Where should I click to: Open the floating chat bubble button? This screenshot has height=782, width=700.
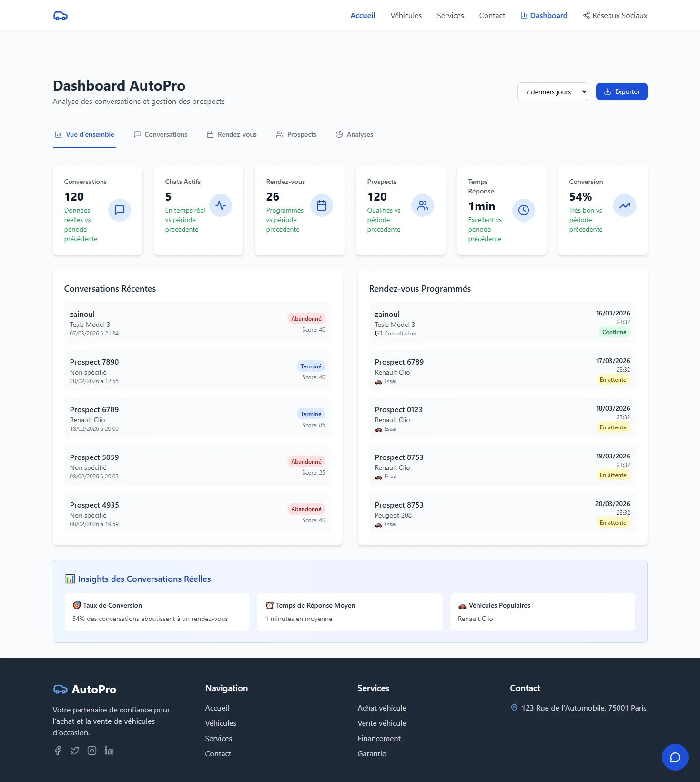[675, 757]
